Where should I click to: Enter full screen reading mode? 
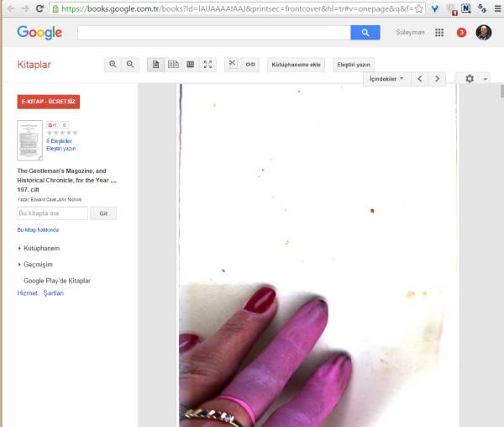coord(208,65)
